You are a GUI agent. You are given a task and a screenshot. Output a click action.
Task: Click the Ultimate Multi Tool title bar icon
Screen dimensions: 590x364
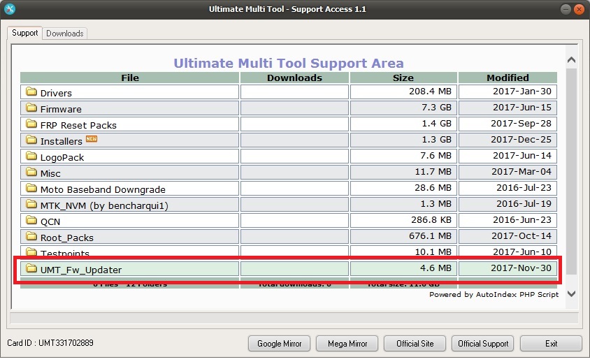click(x=10, y=9)
